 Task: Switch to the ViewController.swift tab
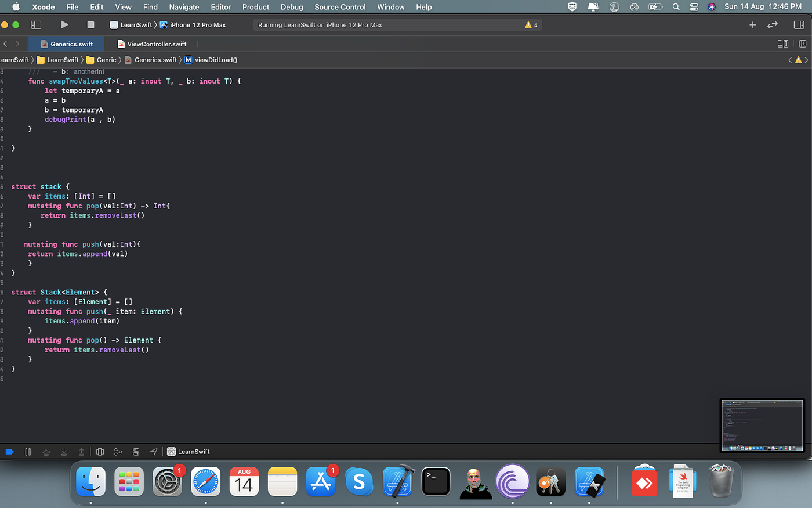click(x=152, y=44)
